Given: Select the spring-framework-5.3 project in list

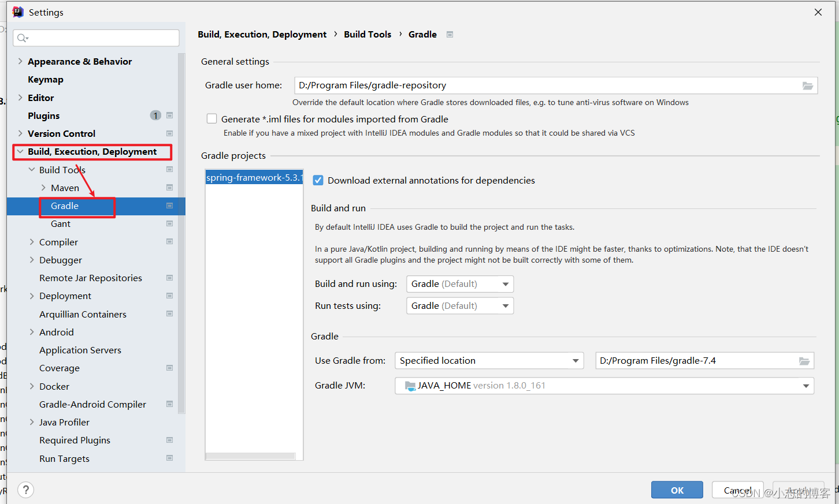Looking at the screenshot, I should click(254, 178).
